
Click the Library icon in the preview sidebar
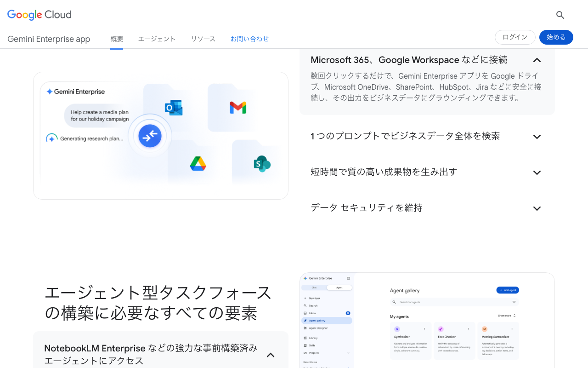(x=305, y=338)
